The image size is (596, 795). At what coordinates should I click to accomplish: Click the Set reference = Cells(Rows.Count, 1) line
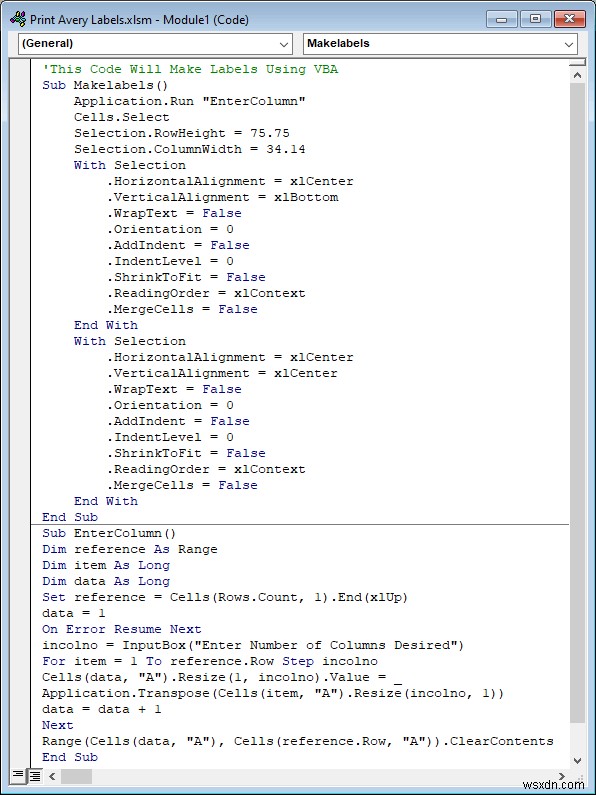pyautogui.click(x=225, y=597)
